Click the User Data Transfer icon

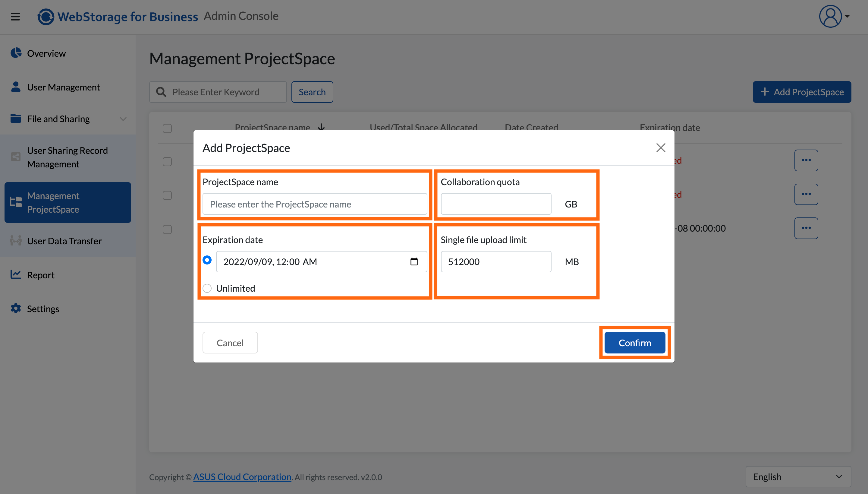16,241
